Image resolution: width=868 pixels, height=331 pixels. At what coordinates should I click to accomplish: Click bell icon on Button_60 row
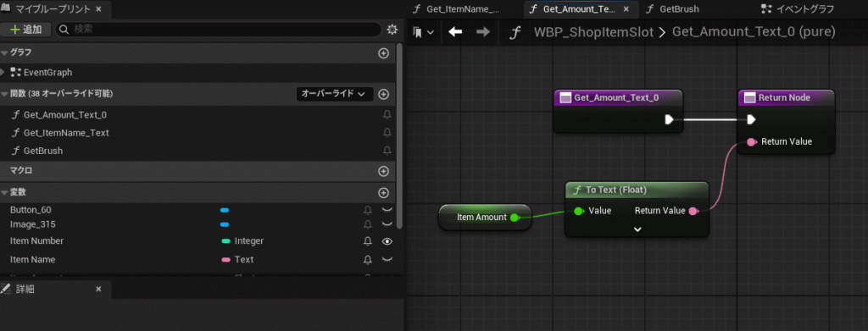click(x=368, y=210)
